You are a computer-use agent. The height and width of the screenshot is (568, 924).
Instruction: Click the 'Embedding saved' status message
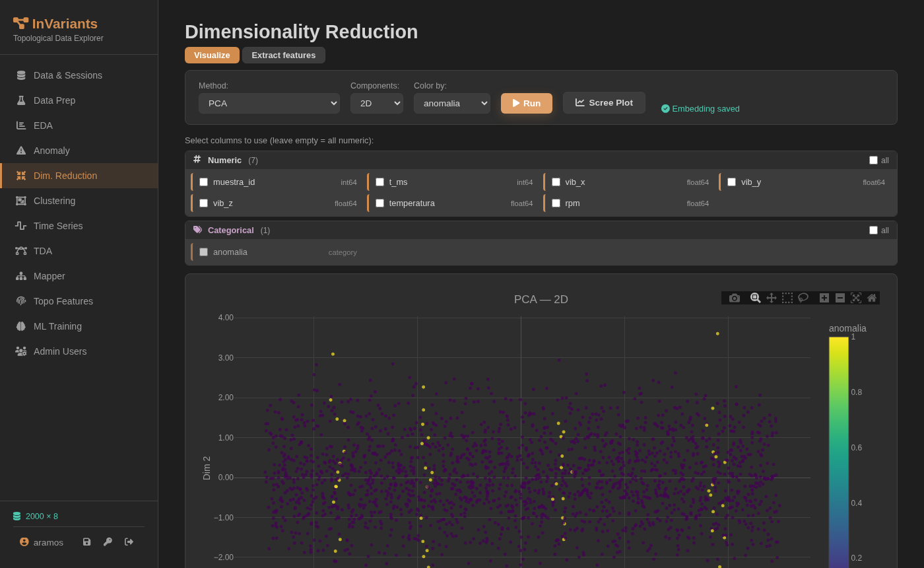[700, 108]
